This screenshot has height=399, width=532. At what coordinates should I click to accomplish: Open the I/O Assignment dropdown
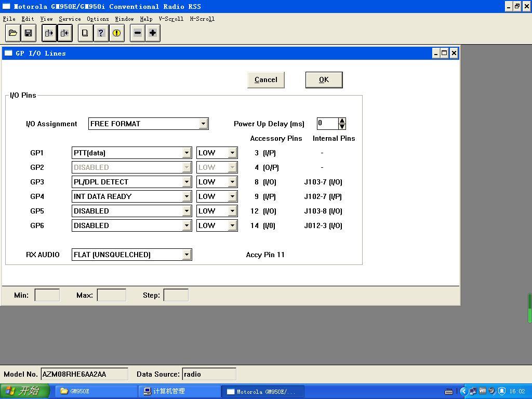click(x=203, y=124)
